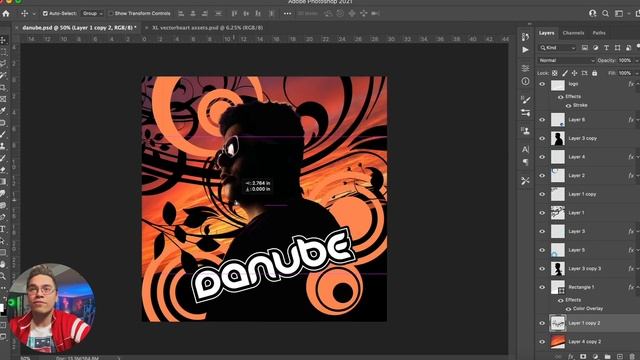Click the lock all padlock icon
This screenshot has width=640, height=360.
[x=594, y=73]
